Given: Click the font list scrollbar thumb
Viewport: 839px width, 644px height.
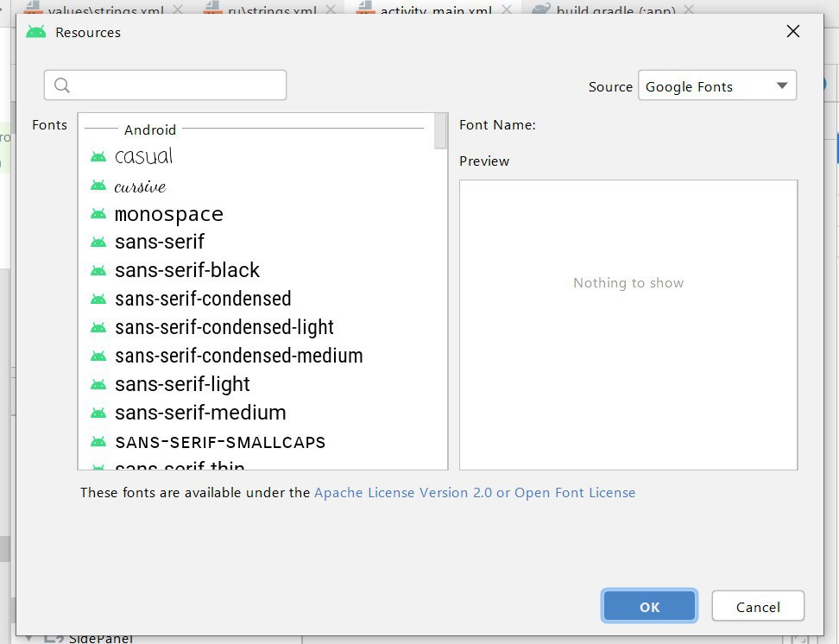Looking at the screenshot, I should click(440, 130).
